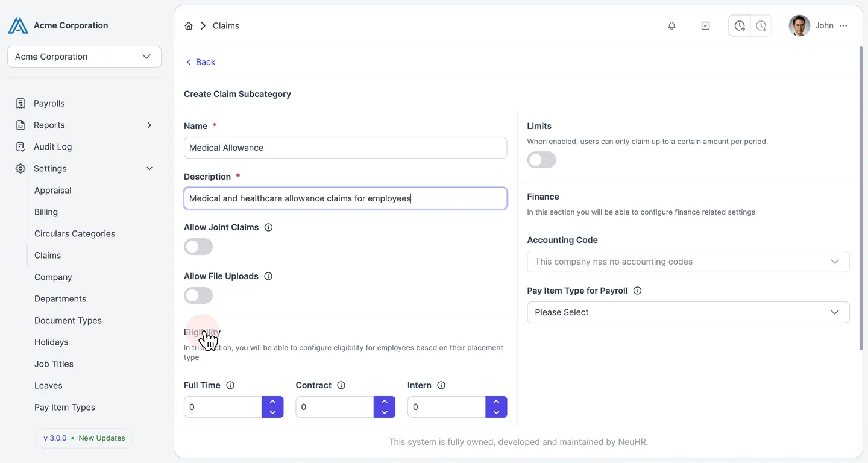Open the Pay Item Type Please Select dropdown
The width and height of the screenshot is (868, 463).
688,312
